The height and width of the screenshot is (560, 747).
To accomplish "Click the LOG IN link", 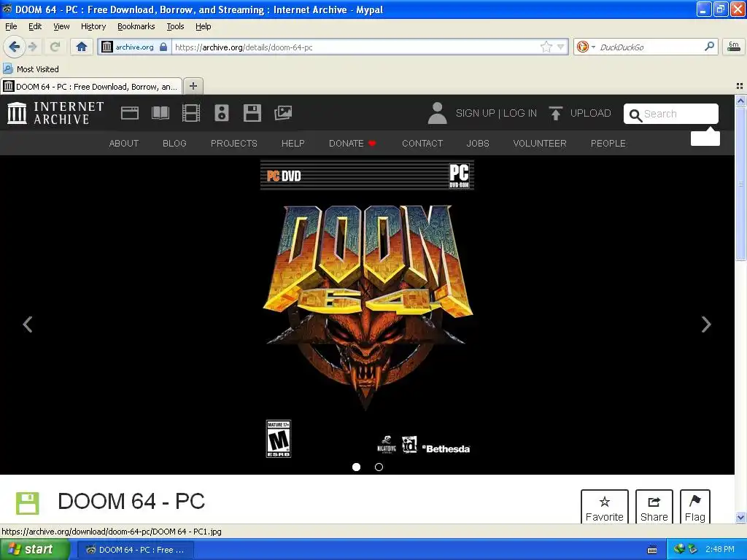I will 519,113.
